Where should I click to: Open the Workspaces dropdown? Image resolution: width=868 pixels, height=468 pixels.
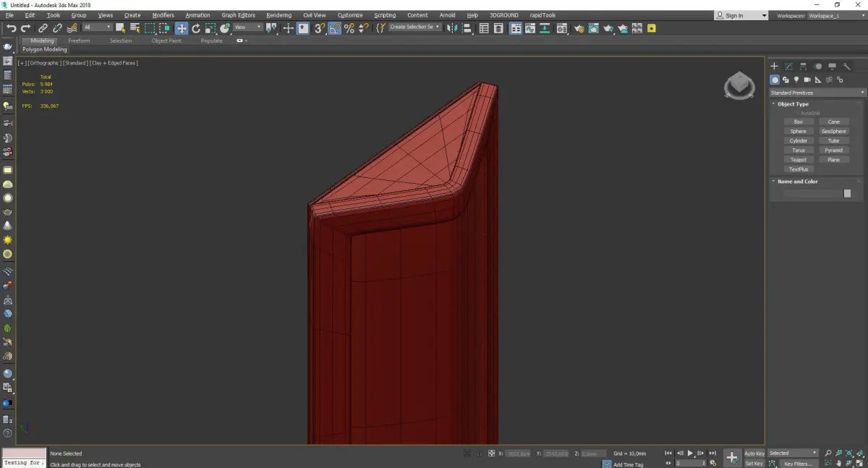[837, 15]
